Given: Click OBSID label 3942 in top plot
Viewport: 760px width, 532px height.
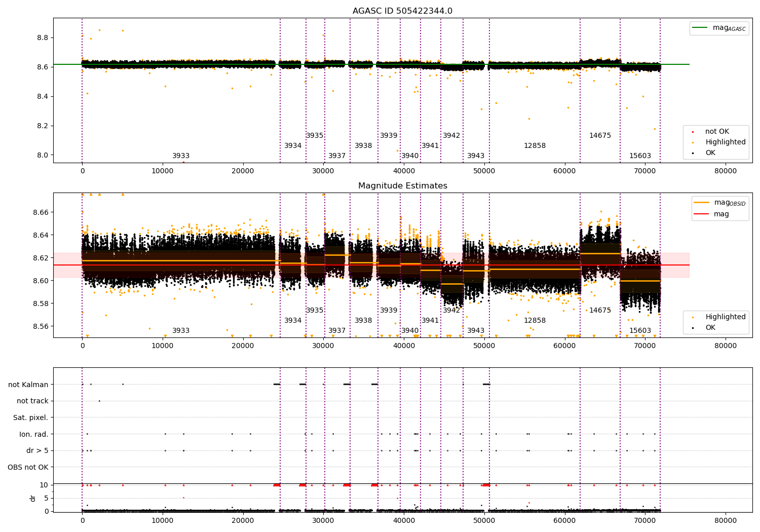Looking at the screenshot, I should (x=451, y=136).
